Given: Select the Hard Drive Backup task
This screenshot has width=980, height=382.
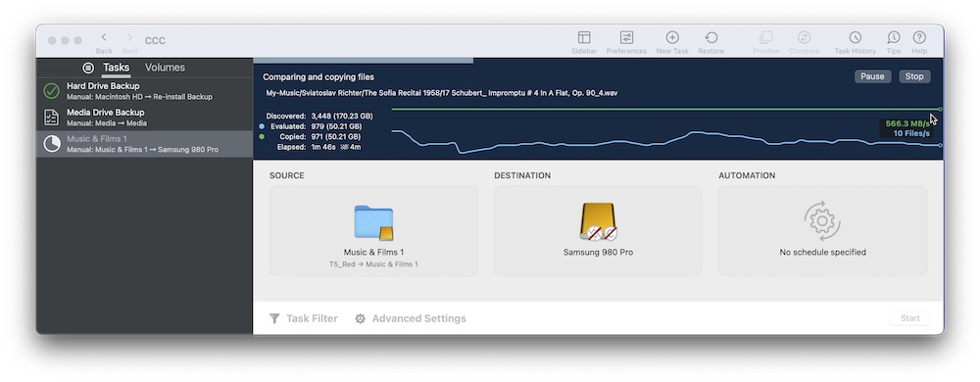Looking at the screenshot, I should [x=144, y=91].
